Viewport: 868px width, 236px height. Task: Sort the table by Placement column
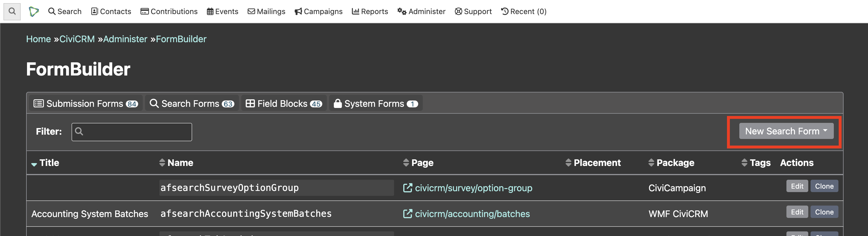pyautogui.click(x=593, y=163)
